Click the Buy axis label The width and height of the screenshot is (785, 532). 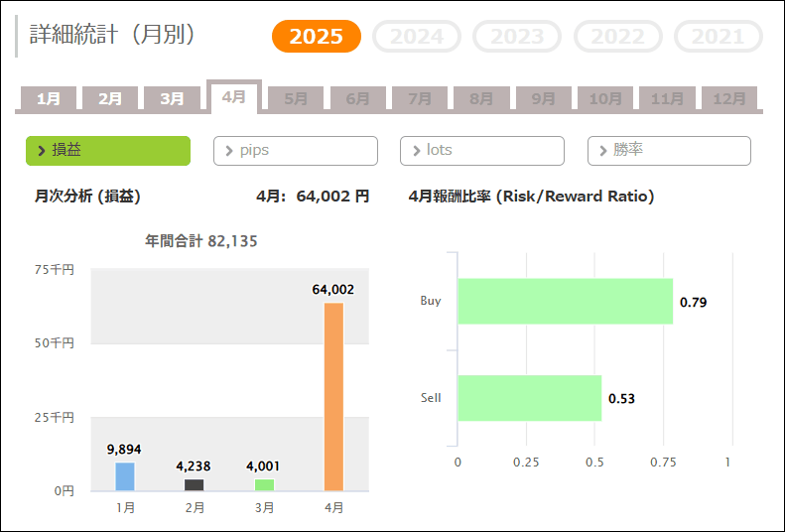431,301
